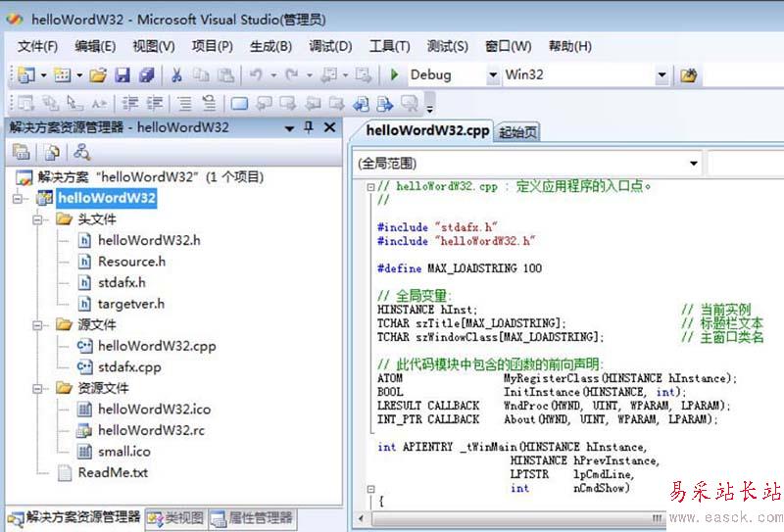Click the Navigate Backward toolbar icon
Viewport: 784px width, 532px height.
330,75
